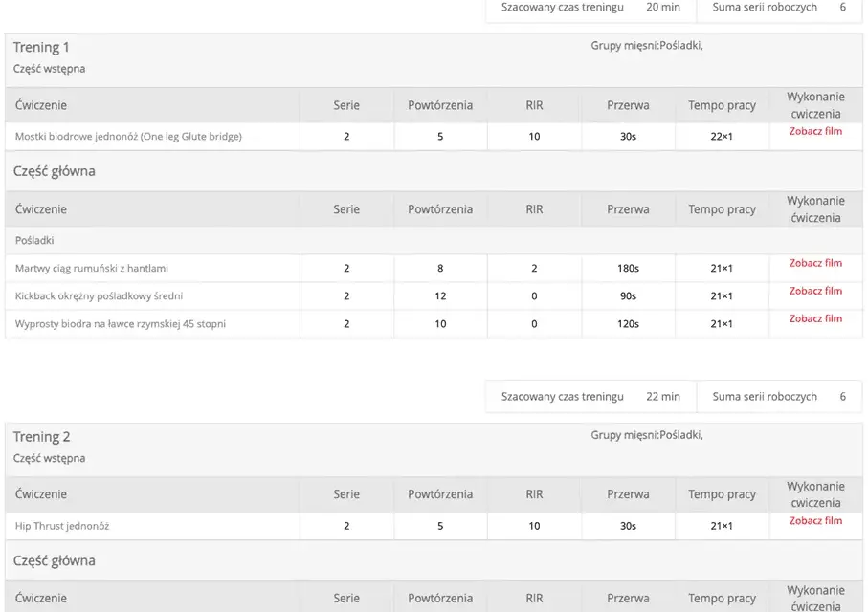The height and width of the screenshot is (612, 868).
Task: Click Część wstępna label under Trening 2
Action: (x=49, y=458)
